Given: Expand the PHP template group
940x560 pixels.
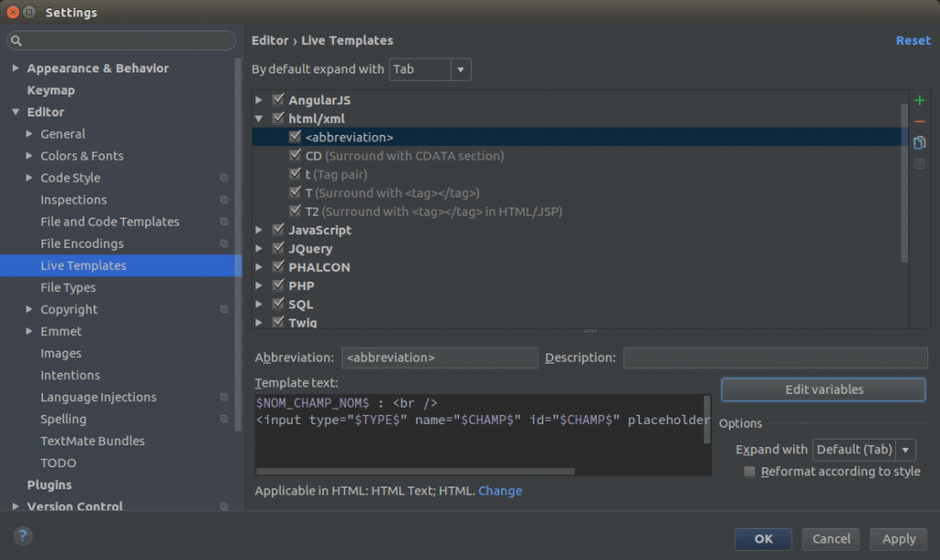Looking at the screenshot, I should click(259, 286).
